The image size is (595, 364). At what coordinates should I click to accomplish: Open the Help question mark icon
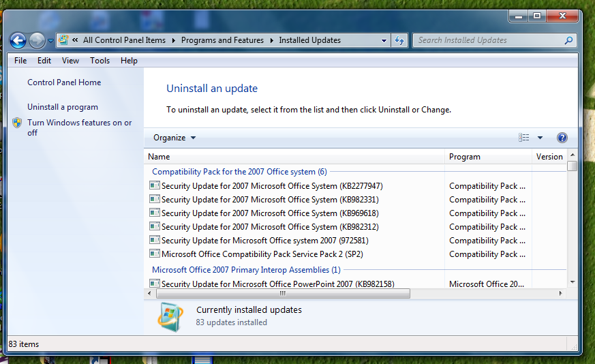tap(562, 138)
